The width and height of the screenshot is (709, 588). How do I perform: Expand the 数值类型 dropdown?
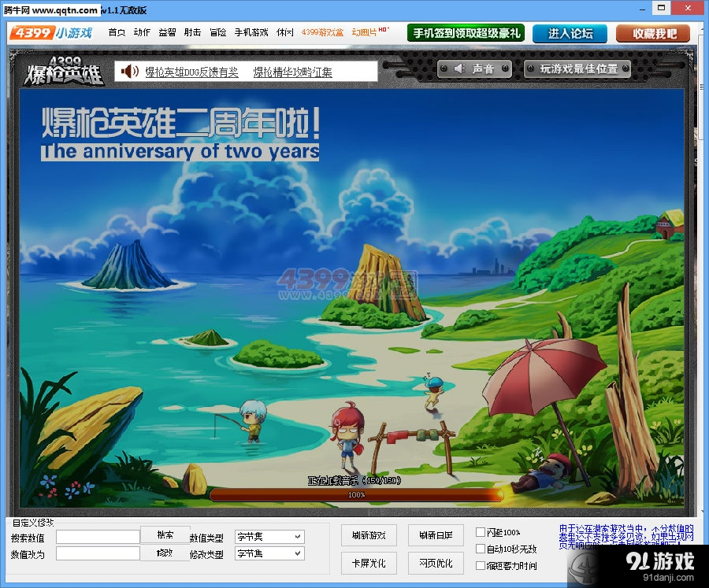tap(269, 537)
